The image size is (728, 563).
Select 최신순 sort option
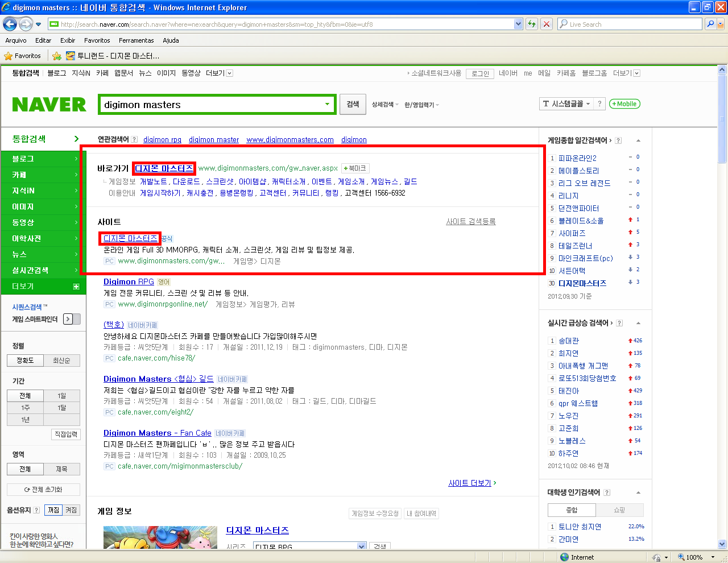tap(61, 361)
